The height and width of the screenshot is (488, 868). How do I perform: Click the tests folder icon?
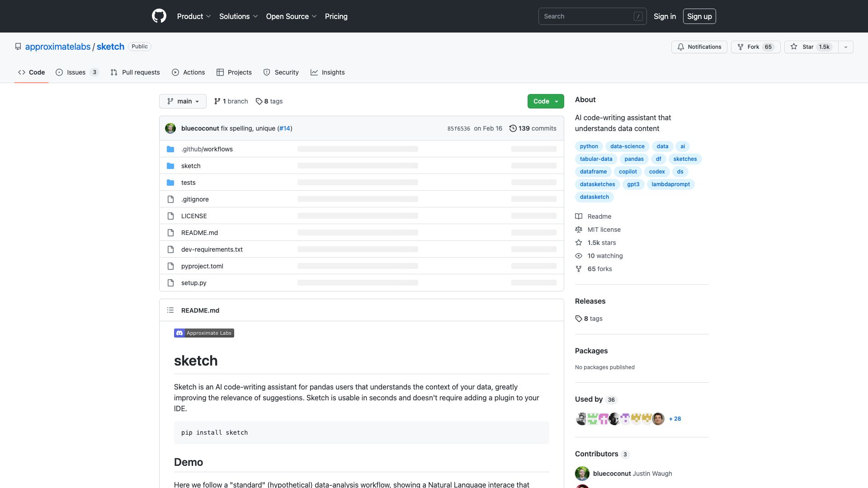pos(170,183)
